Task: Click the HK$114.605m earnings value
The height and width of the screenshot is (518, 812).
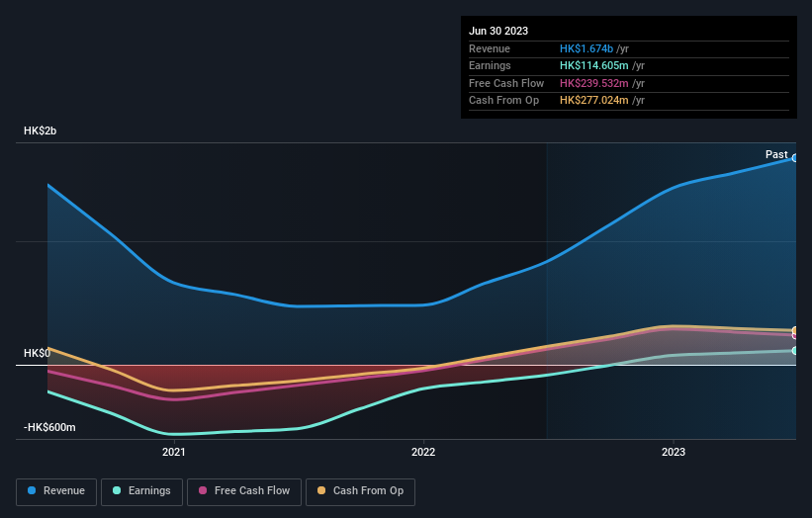Action: [594, 65]
